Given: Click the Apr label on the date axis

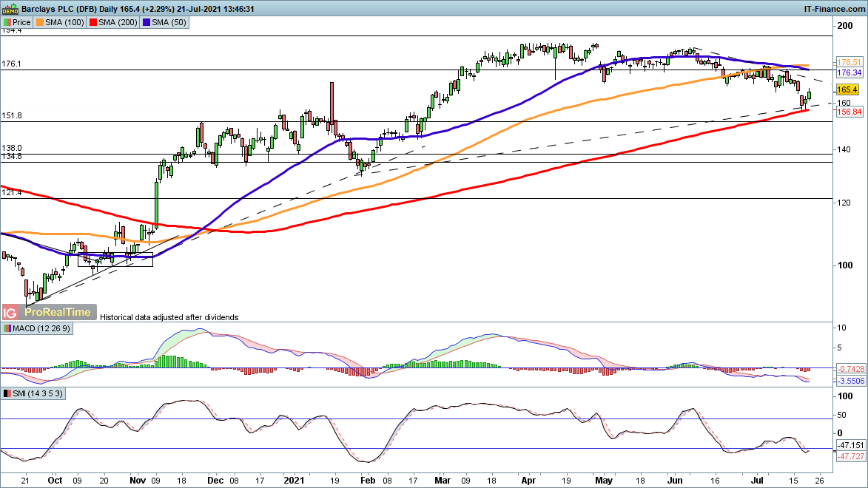Looking at the screenshot, I should click(x=528, y=481).
